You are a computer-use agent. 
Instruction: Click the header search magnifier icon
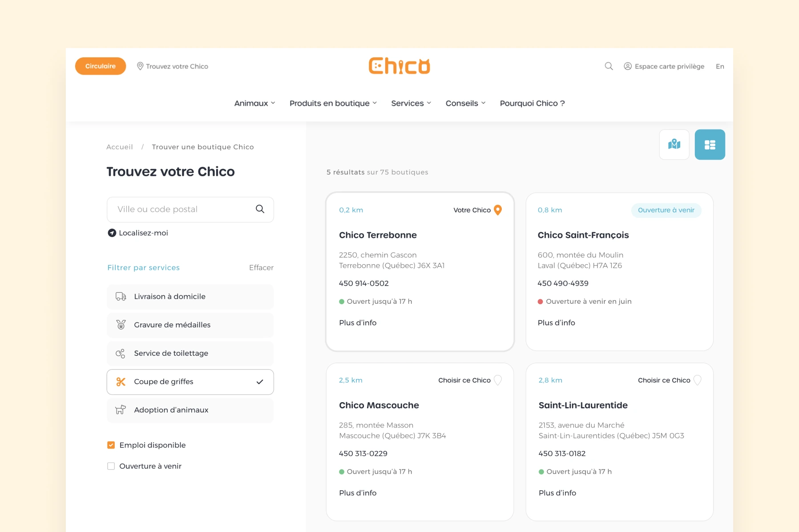click(x=609, y=66)
